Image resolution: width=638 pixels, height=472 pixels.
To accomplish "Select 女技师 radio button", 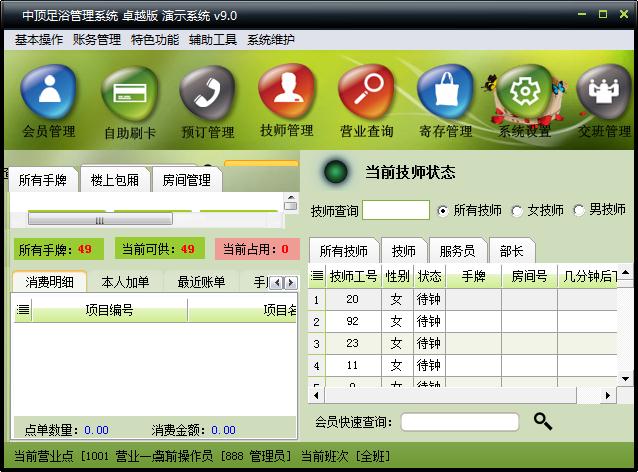I will pyautogui.click(x=517, y=211).
